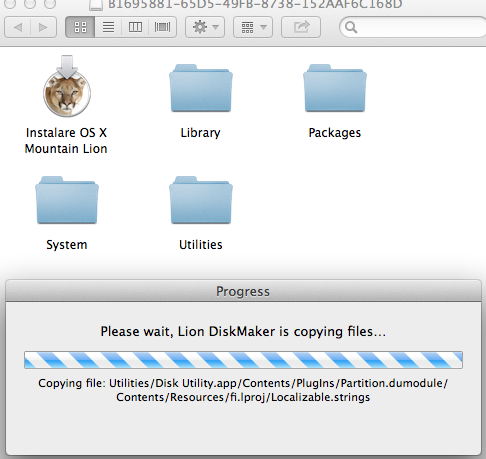Image resolution: width=486 pixels, height=459 pixels.
Task: Click the 'Please wait, Lion DiskMaker is copying files' message
Action: tap(243, 332)
